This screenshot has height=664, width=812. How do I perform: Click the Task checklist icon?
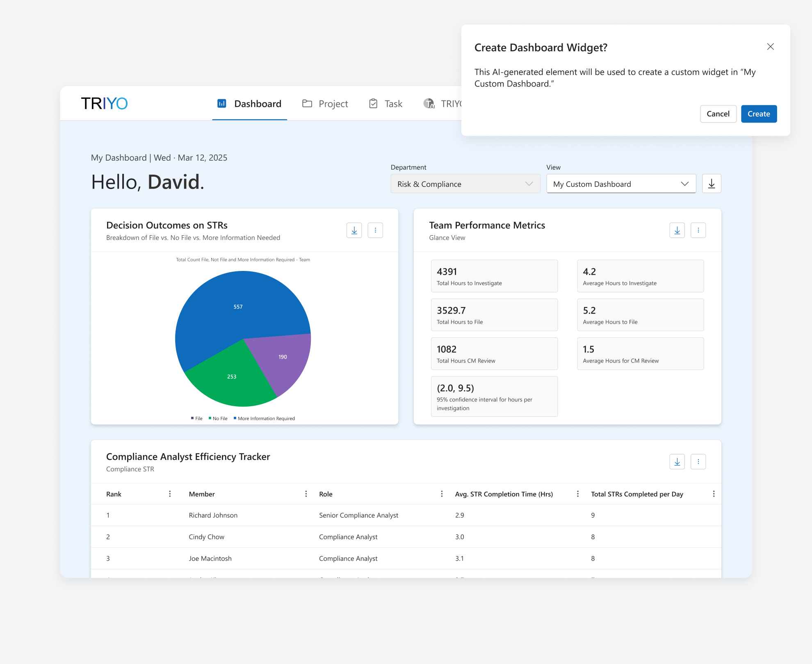tap(373, 104)
